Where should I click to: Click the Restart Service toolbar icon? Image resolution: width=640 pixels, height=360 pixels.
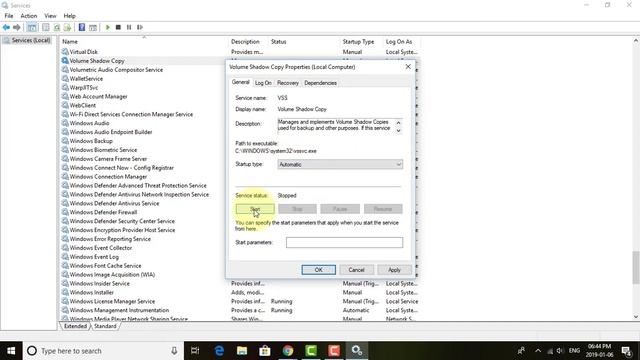point(140,27)
